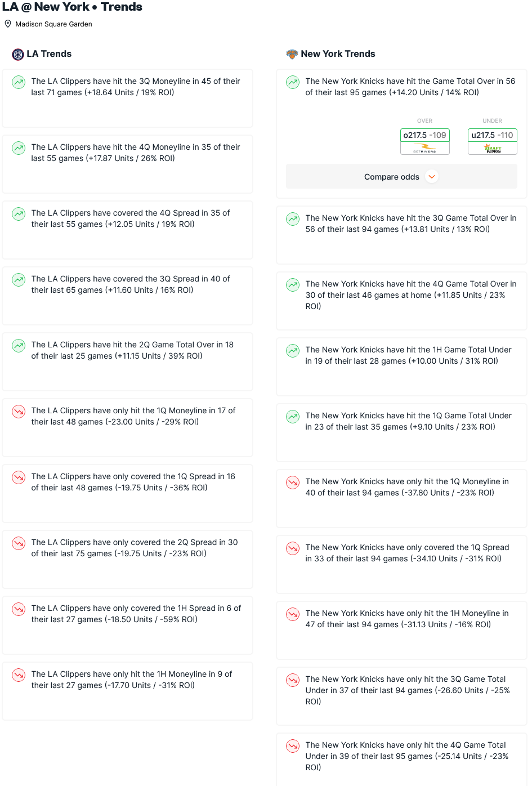The width and height of the screenshot is (532, 786).
Task: Click the LA Trends section heading
Action: (49, 54)
